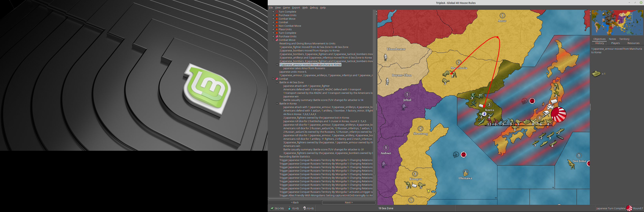The image size is (644, 212).
Task: Click the infantry unit in Ulaanbaatar
Action: pos(385,57)
